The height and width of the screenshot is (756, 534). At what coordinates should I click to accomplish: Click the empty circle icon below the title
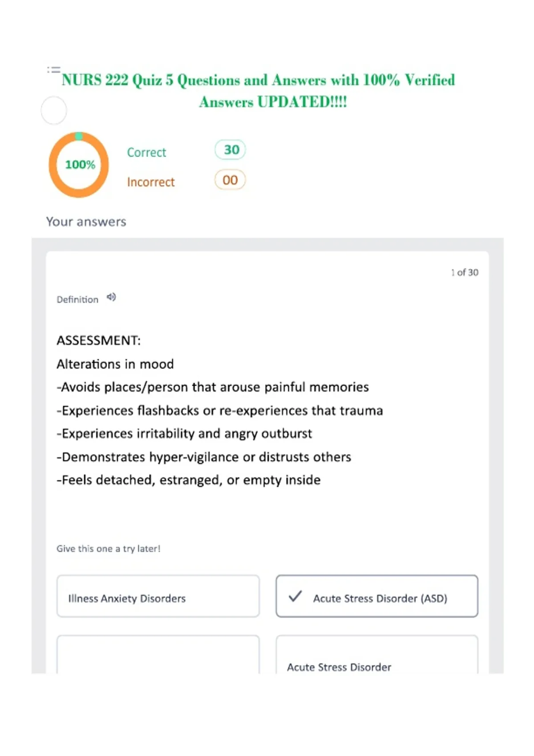[x=54, y=111]
